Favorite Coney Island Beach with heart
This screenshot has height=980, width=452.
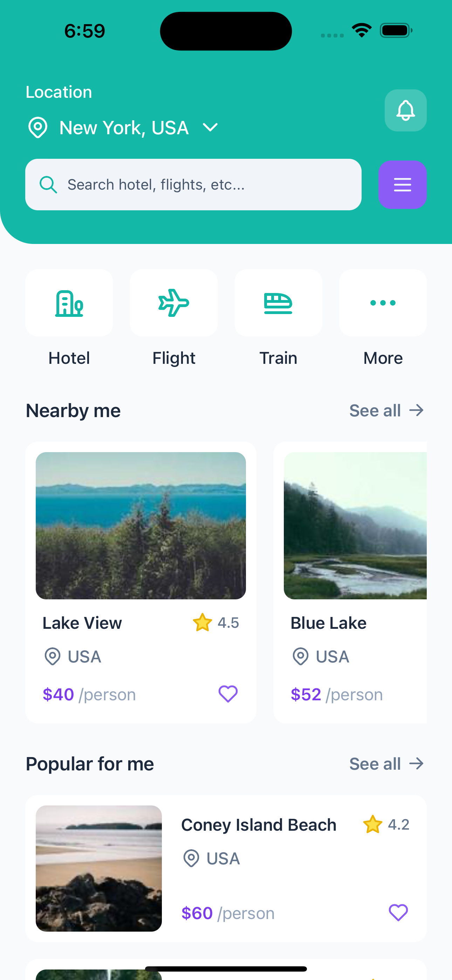398,912
